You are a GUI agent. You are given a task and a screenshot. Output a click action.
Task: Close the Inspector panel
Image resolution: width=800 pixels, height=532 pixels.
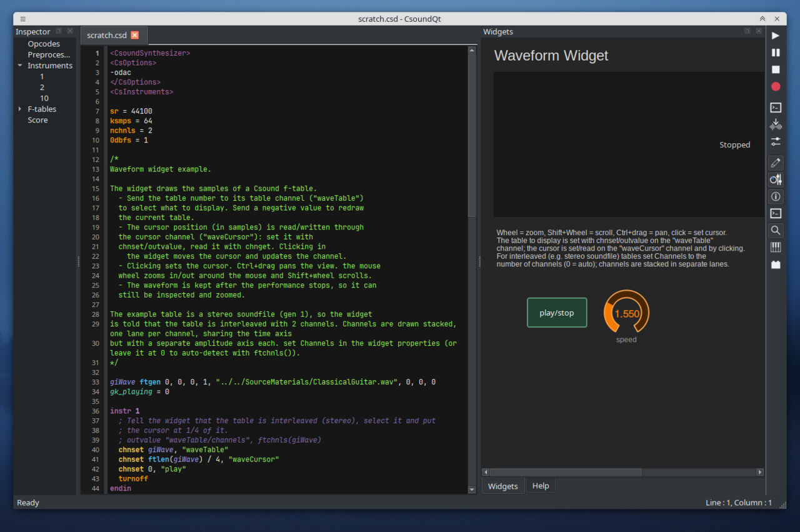(70, 31)
